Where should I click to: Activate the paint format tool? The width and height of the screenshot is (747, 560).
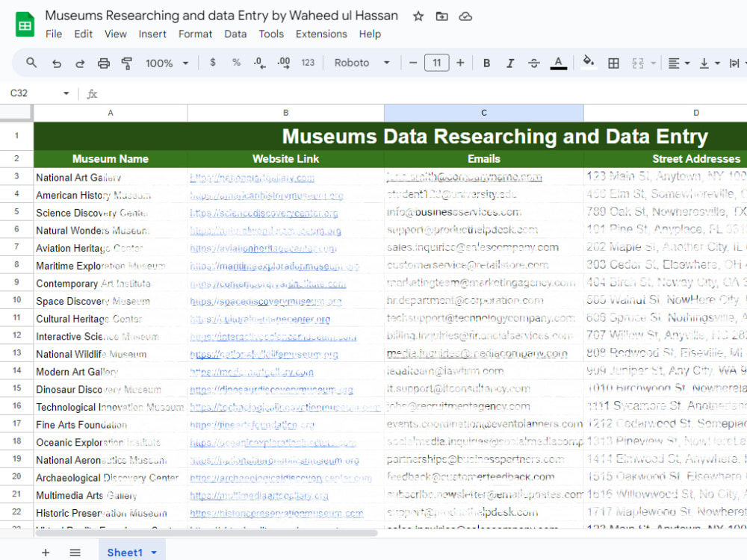(x=127, y=63)
